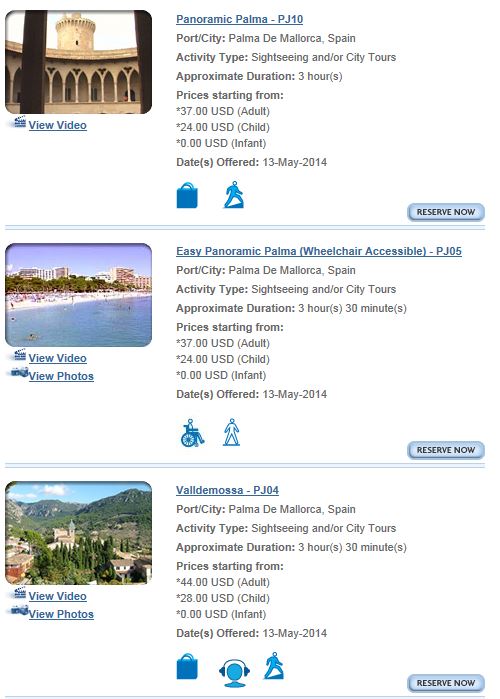Reserve the Easy Panoramic Palma tour
This screenshot has height=699, width=500.
click(446, 450)
